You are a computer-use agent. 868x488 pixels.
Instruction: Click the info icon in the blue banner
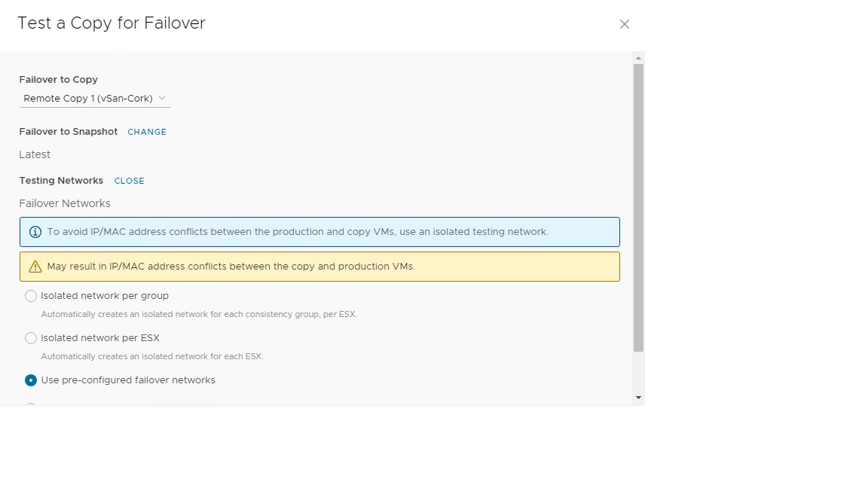pos(35,231)
